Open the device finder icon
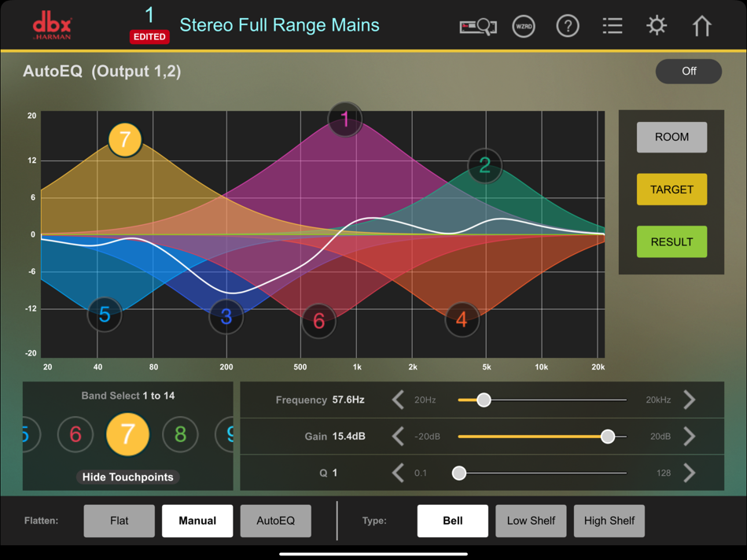747x560 pixels. pos(478,26)
